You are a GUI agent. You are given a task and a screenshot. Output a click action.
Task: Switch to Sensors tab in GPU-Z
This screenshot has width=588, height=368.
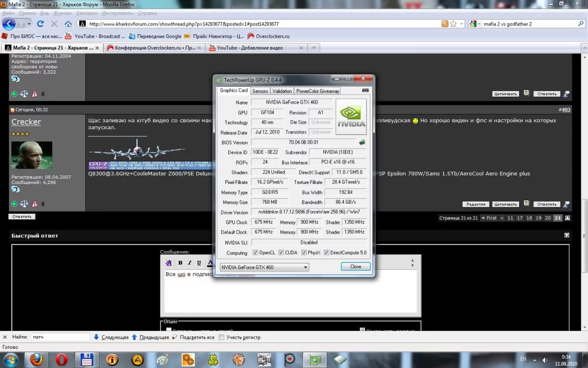(260, 91)
